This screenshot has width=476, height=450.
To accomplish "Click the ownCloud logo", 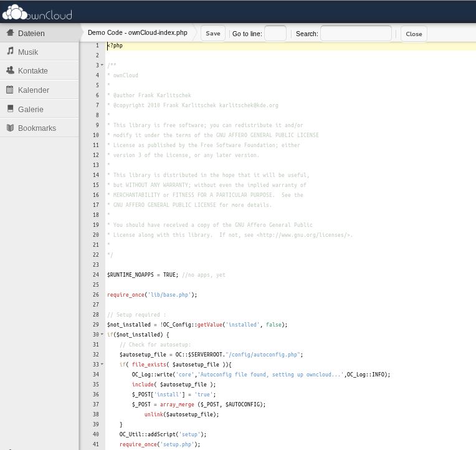I will [x=37, y=12].
